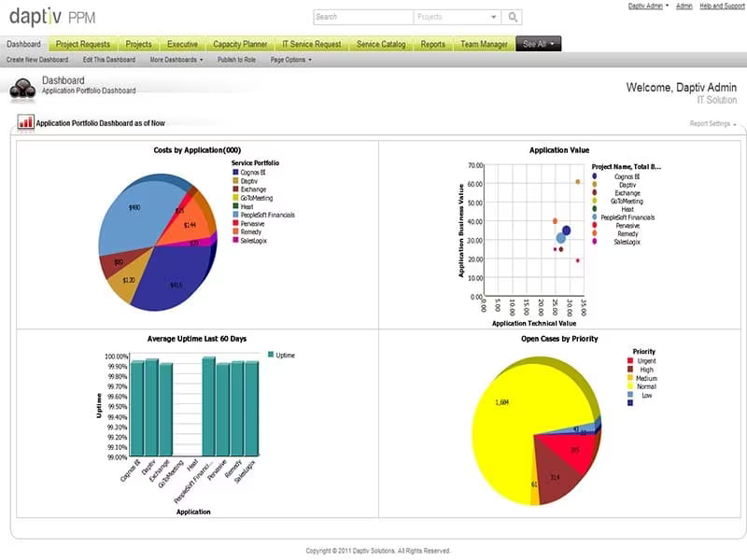Click the search magnifier icon

[513, 17]
